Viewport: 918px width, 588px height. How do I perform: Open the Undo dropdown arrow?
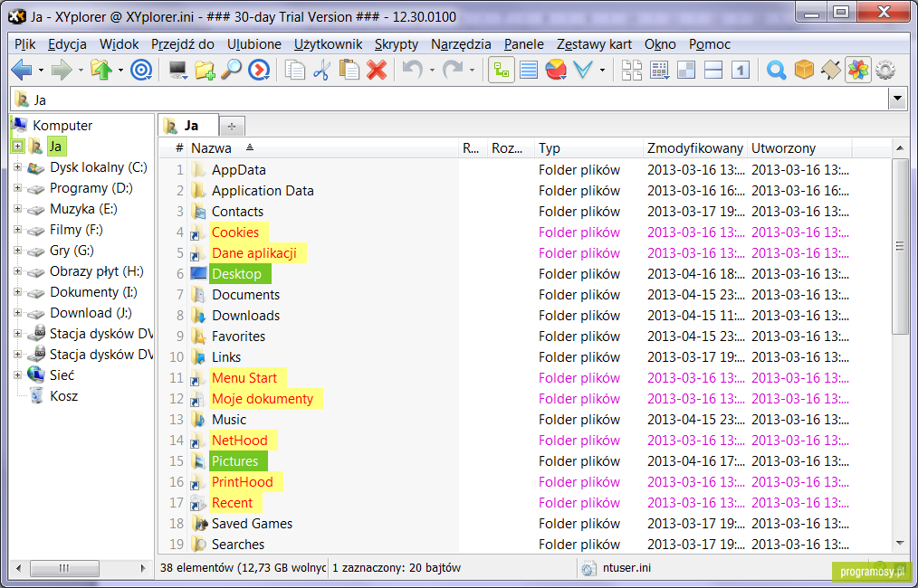click(x=432, y=71)
